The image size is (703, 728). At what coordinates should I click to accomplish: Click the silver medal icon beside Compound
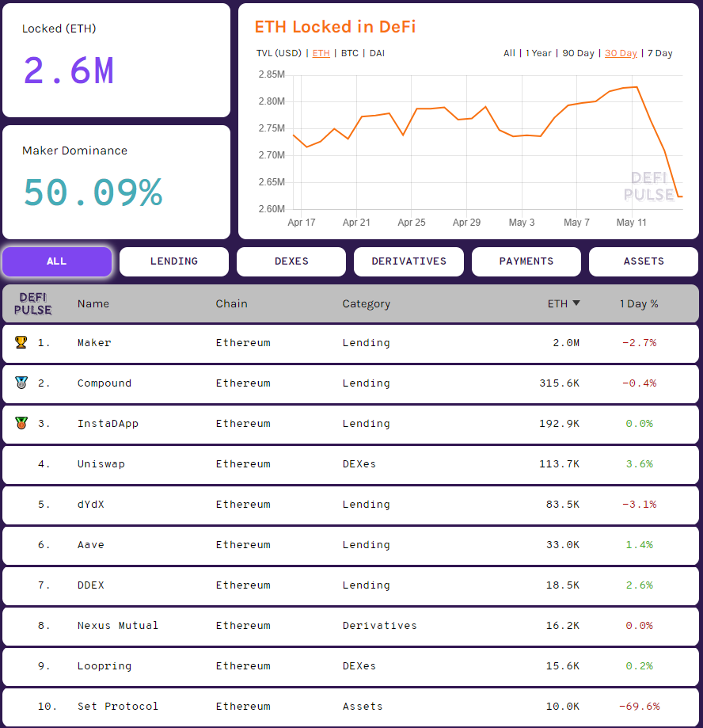[x=21, y=383]
